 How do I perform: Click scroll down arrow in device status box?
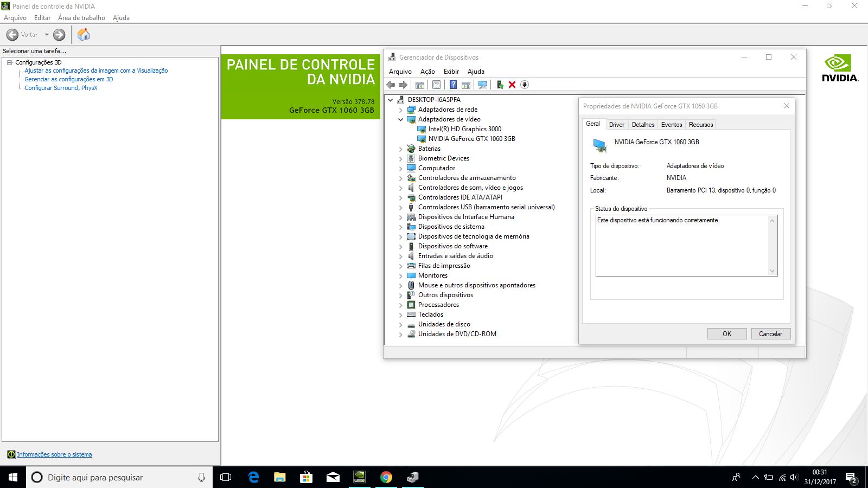tap(773, 271)
